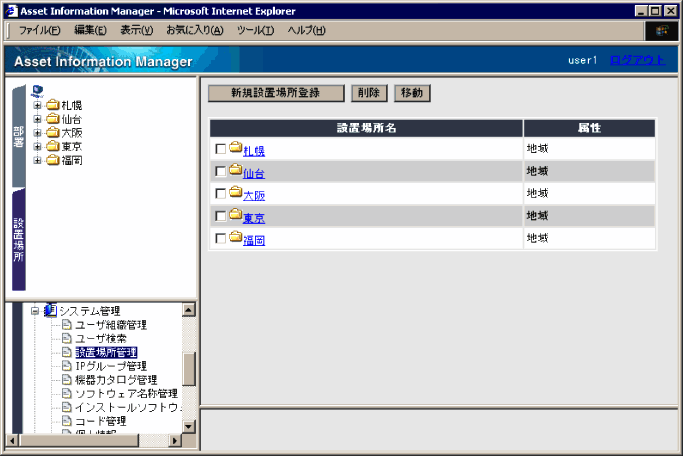Screen dimensions: 683x456
Task: Click the 東京 folder icon in left tree
Action: (x=53, y=146)
